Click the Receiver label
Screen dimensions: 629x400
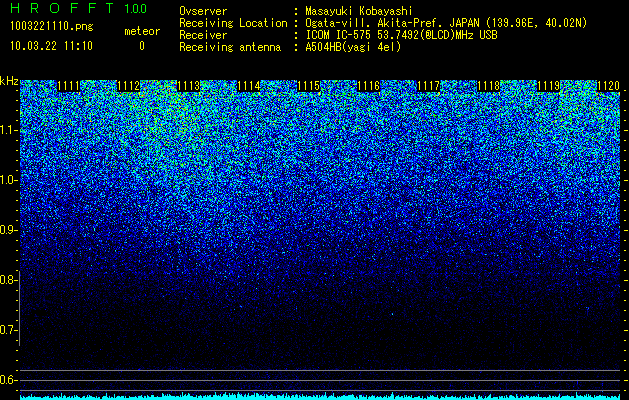(203, 35)
